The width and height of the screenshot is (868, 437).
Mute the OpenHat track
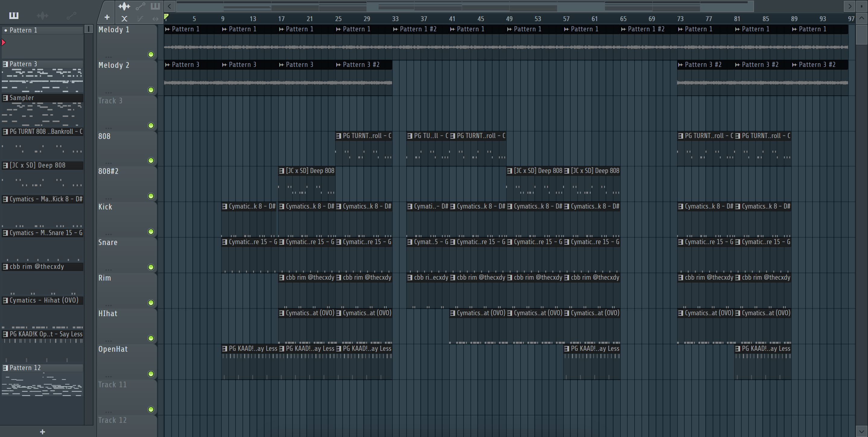[x=151, y=374]
